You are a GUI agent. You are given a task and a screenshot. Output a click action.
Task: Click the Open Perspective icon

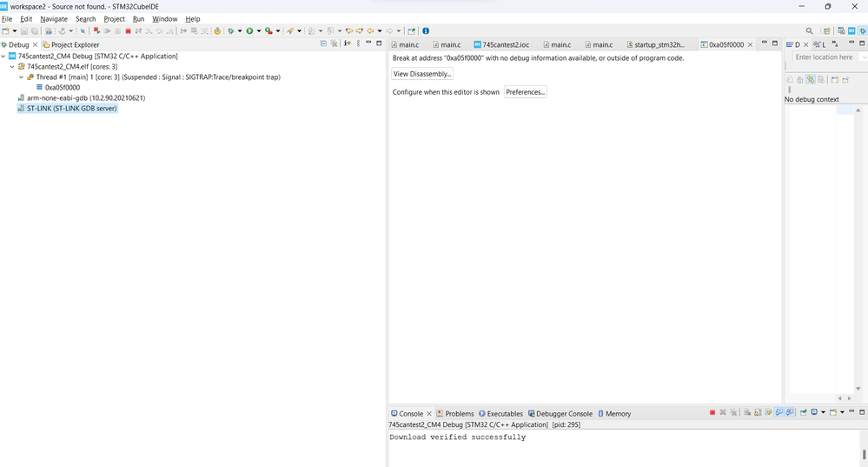point(826,31)
